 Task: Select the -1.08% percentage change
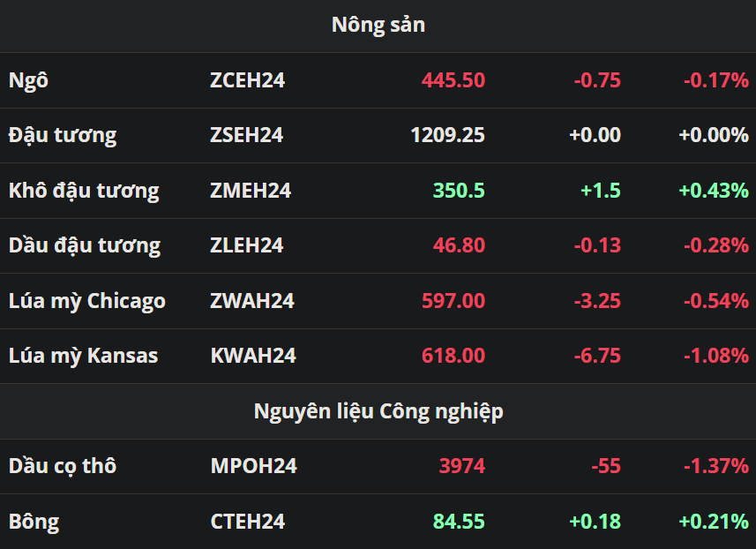coord(715,356)
